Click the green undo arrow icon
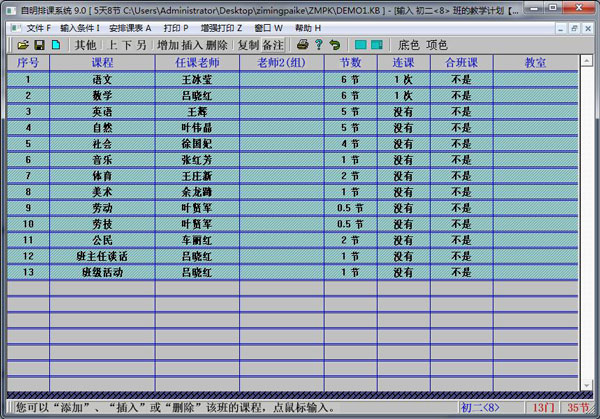Image resolution: width=600 pixels, height=419 pixels. pyautogui.click(x=334, y=45)
